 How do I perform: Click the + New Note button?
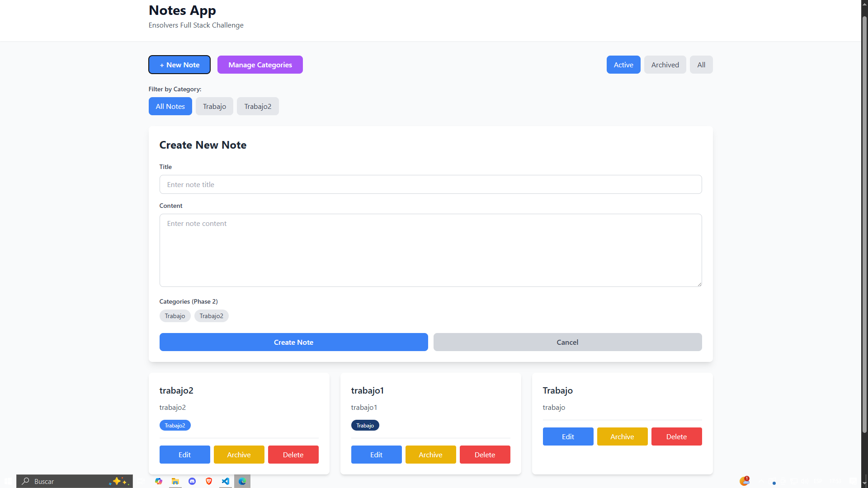pyautogui.click(x=179, y=65)
